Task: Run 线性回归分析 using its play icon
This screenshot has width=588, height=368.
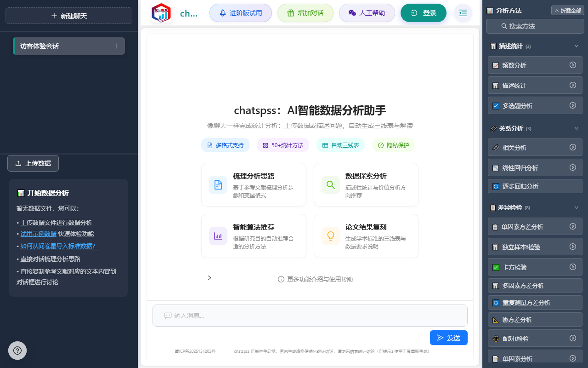Action: point(573,167)
